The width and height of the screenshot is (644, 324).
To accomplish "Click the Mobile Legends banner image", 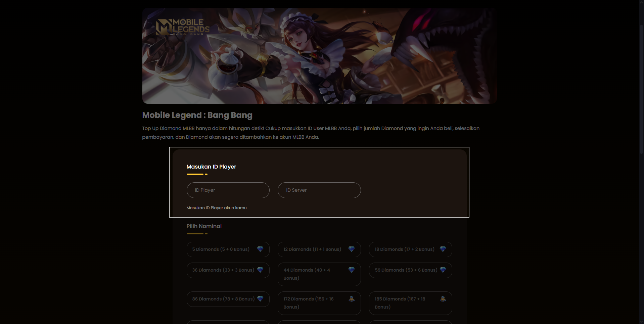I will 320,56.
